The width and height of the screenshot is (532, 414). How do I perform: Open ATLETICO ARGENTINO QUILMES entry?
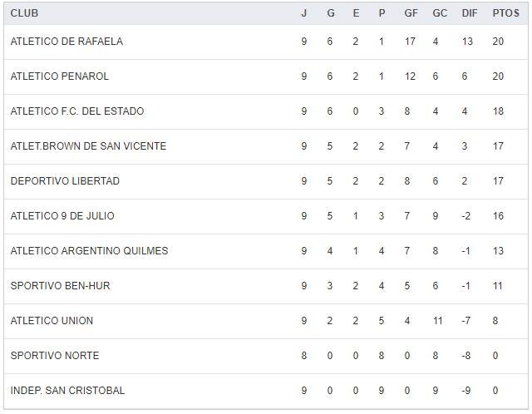pos(89,251)
